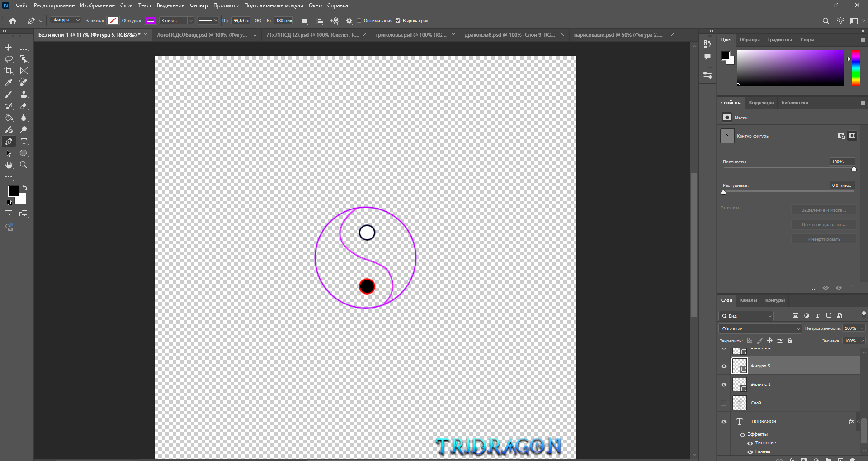Open the Фильтр menu

pos(199,5)
